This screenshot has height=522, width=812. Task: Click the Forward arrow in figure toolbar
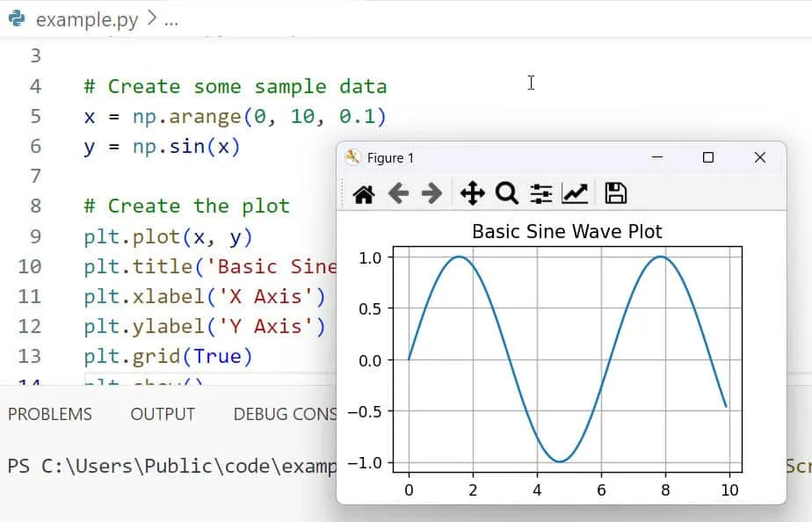[x=431, y=193]
